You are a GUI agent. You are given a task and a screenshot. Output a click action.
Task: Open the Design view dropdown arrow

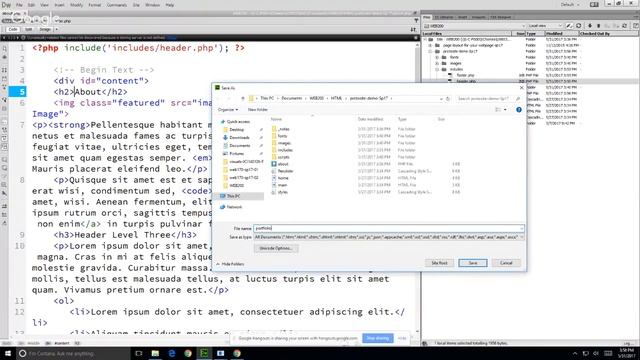[57, 29]
